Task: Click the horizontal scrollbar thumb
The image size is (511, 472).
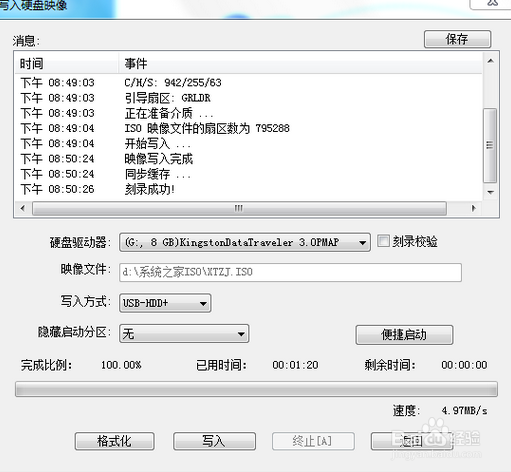Action: [x=239, y=208]
